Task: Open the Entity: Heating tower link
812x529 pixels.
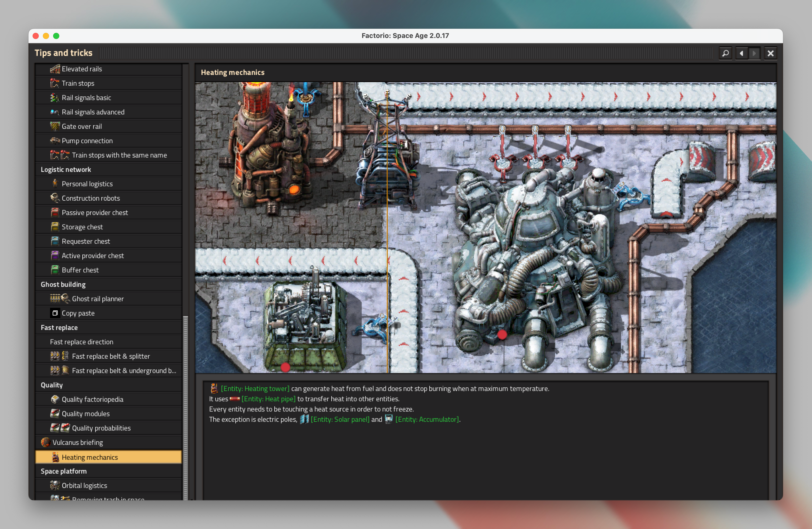Action: click(255, 389)
